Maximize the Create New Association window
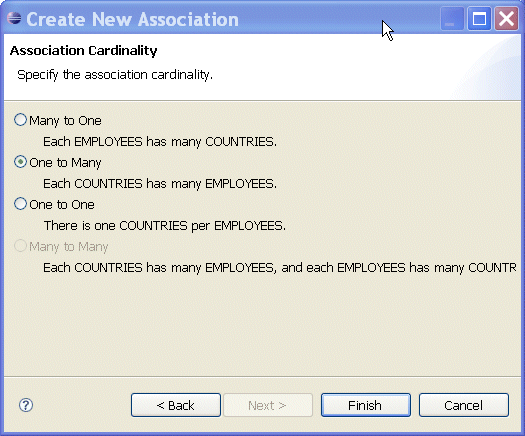This screenshot has height=436, width=525. [479, 19]
